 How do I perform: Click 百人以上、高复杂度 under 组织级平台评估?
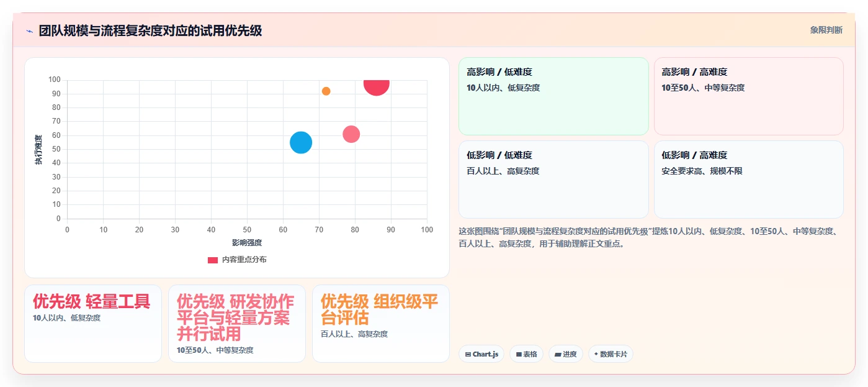point(354,334)
